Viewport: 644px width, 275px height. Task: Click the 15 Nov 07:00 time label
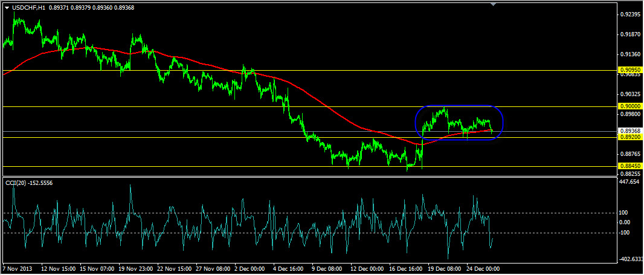97,269
